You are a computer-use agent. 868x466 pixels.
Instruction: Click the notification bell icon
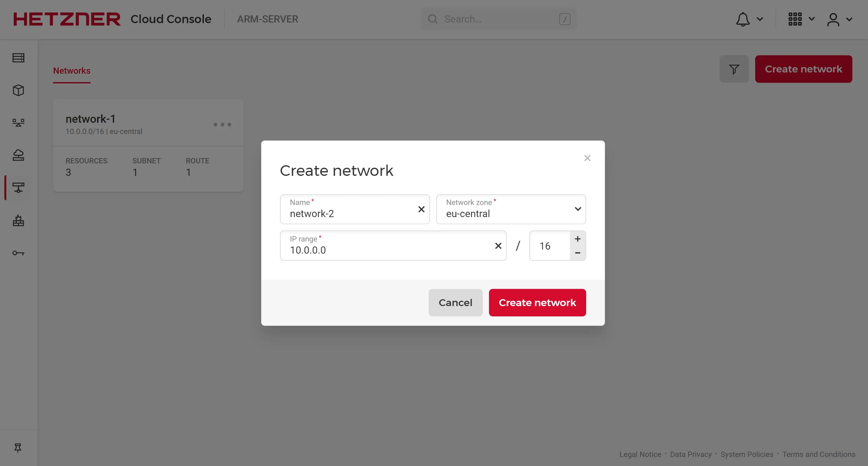pyautogui.click(x=743, y=19)
